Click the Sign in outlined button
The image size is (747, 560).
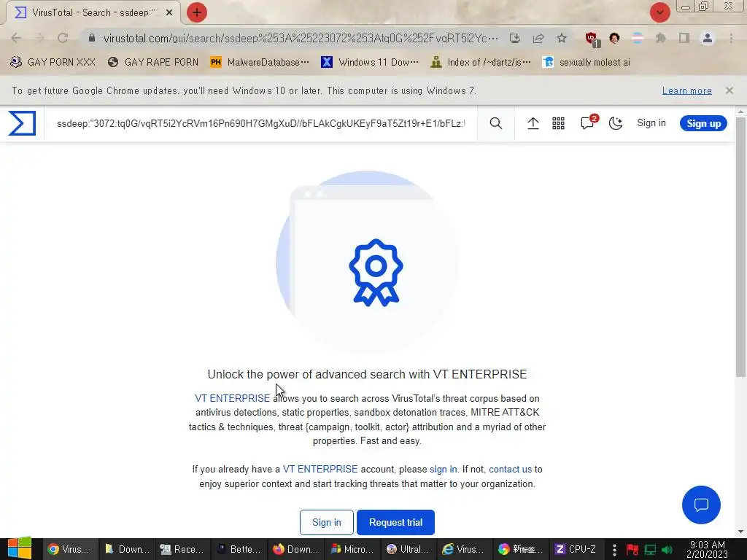pyautogui.click(x=326, y=522)
